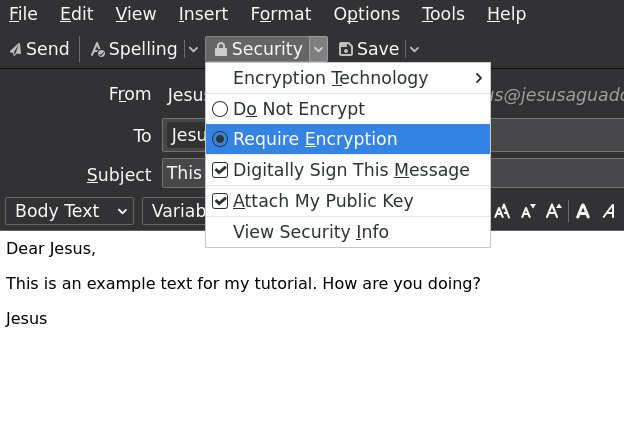Click the Send message button

[39, 49]
